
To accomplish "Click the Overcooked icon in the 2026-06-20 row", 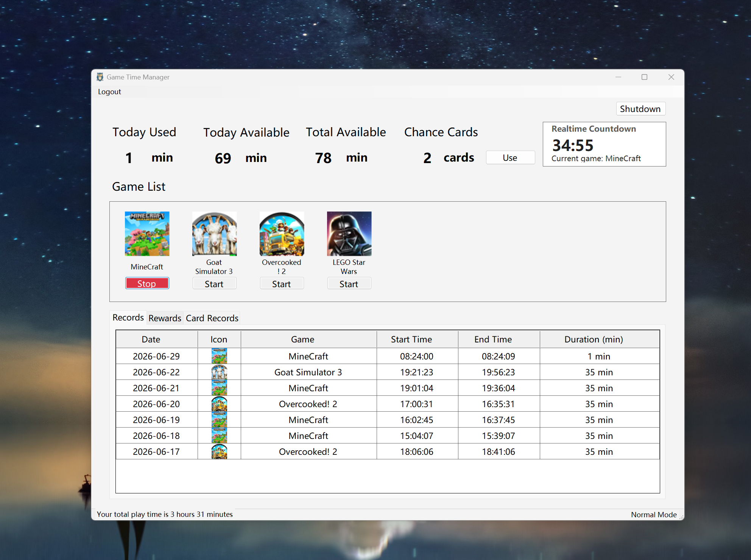I will click(x=219, y=404).
